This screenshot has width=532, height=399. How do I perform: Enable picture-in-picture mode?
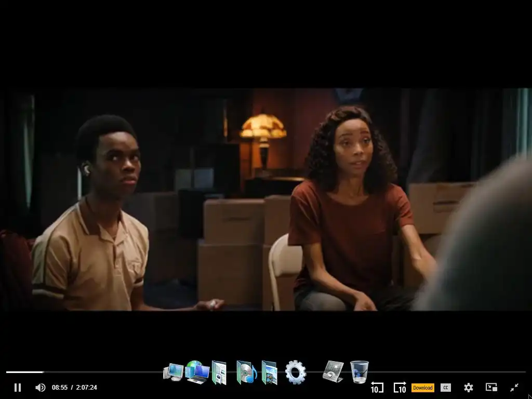(x=491, y=388)
